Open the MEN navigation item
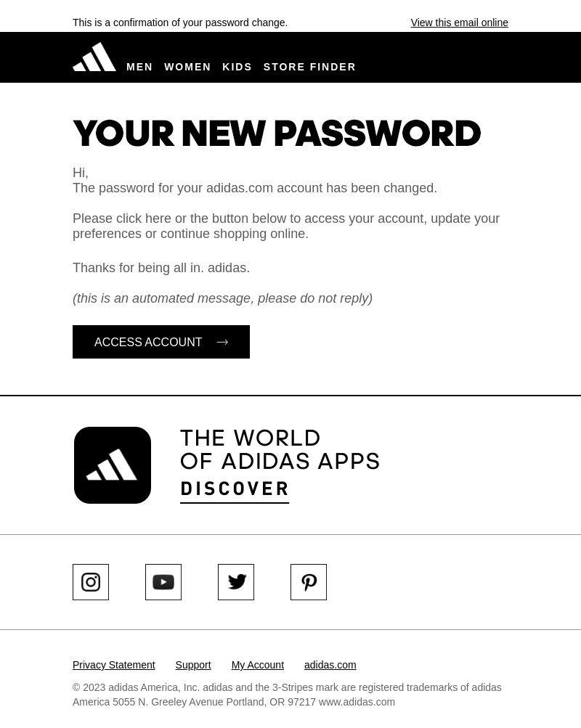The height and width of the screenshot is (728, 581). 139,67
